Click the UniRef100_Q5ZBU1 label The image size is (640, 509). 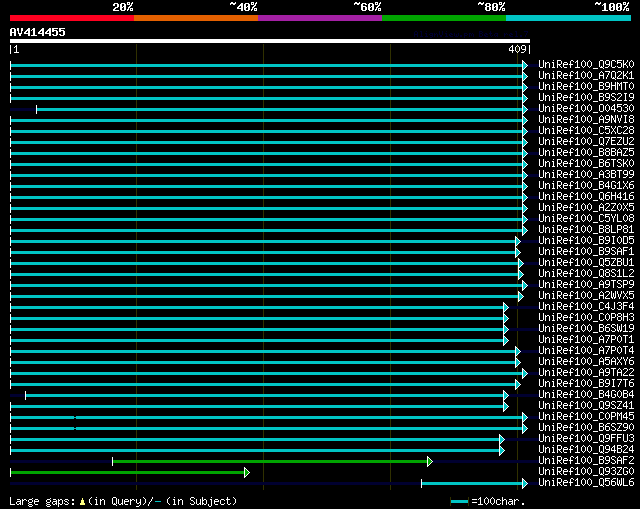click(586, 262)
